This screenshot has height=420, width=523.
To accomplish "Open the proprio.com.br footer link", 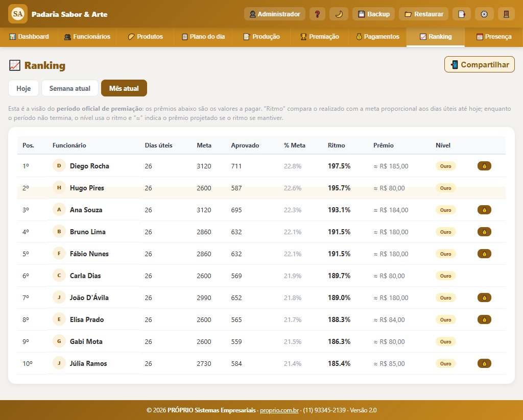I will point(279,410).
